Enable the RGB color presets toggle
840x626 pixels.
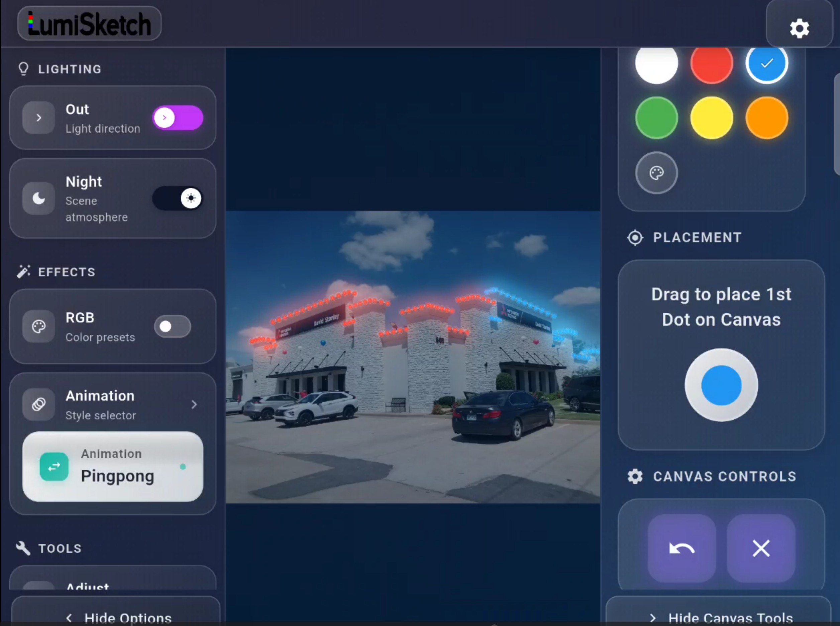172,326
